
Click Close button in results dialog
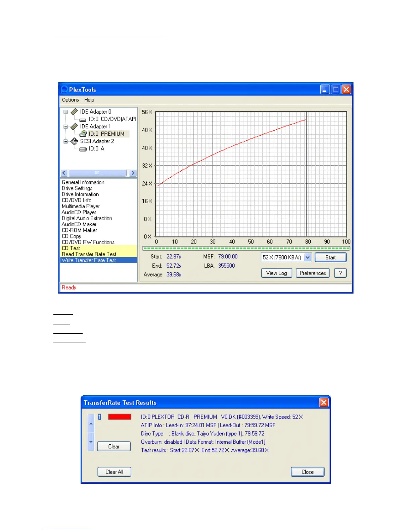point(308,472)
